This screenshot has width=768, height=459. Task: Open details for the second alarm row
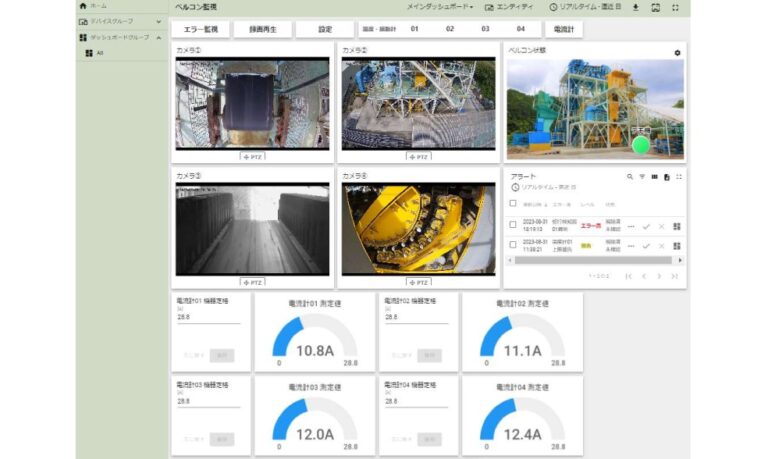[631, 246]
